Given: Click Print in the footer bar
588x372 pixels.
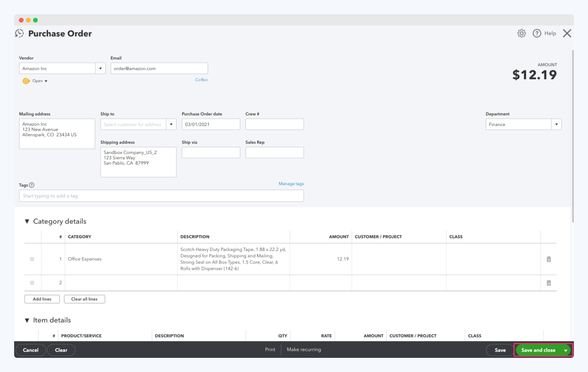Looking at the screenshot, I should [270, 349].
